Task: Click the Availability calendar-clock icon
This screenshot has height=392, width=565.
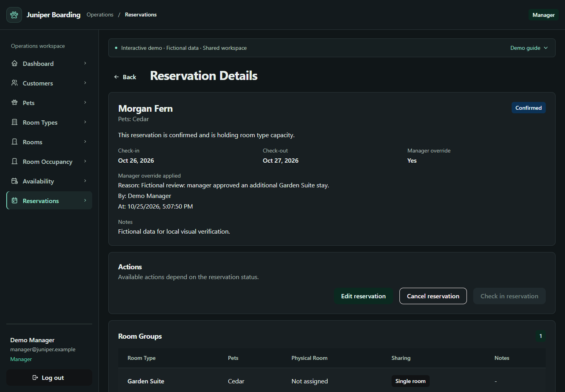Action: pos(15,181)
